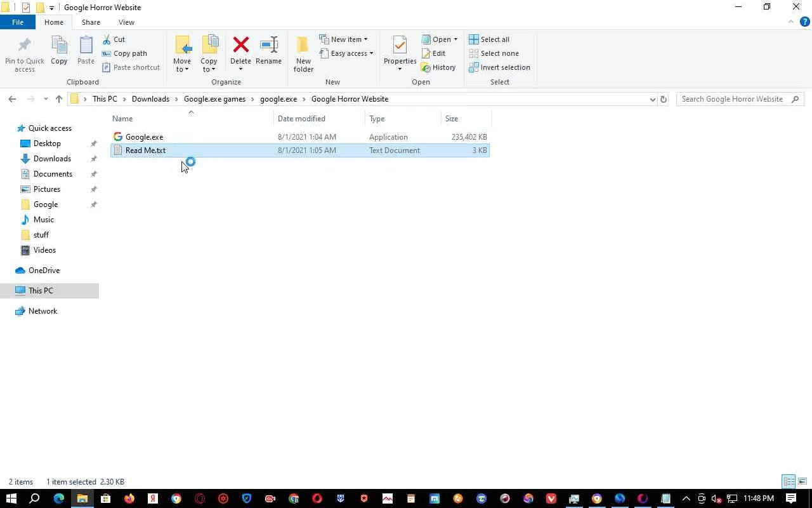Screen dimensions: 812x508
Task: Open the address bar history dropdown arrow
Action: pyautogui.click(x=652, y=99)
